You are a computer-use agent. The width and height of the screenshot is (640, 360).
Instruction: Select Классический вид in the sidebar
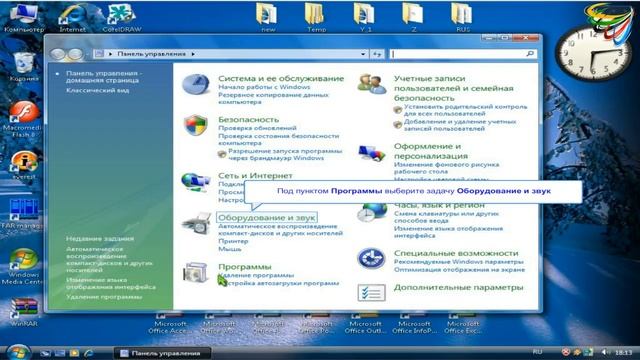pos(98,90)
